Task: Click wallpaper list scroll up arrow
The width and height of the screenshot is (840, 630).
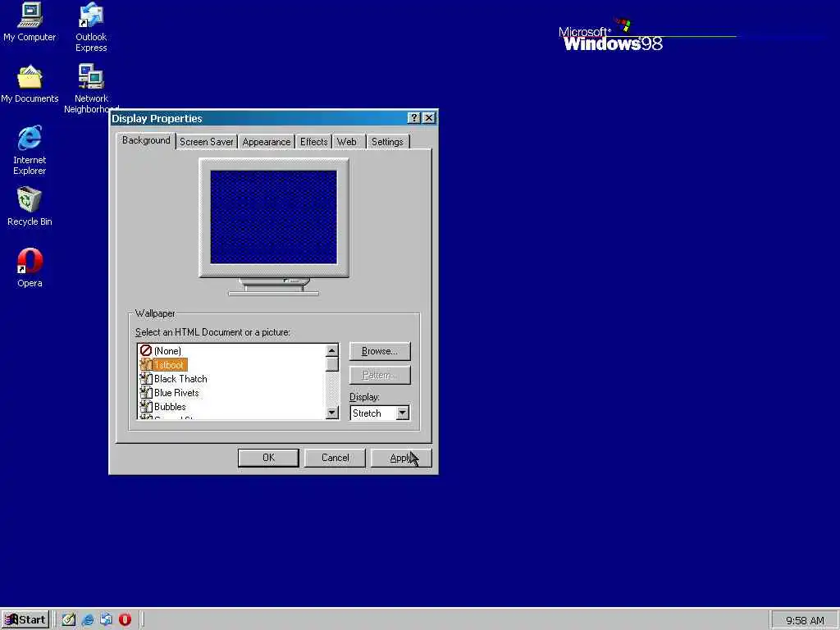Action: [332, 350]
